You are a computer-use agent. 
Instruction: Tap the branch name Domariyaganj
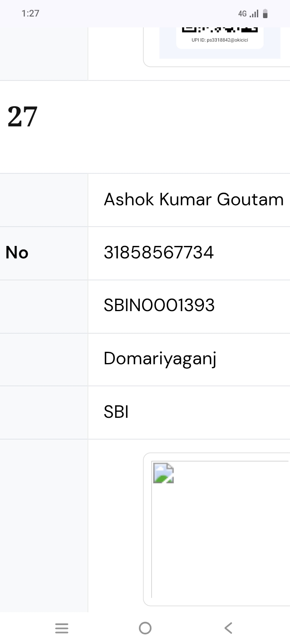160,359
